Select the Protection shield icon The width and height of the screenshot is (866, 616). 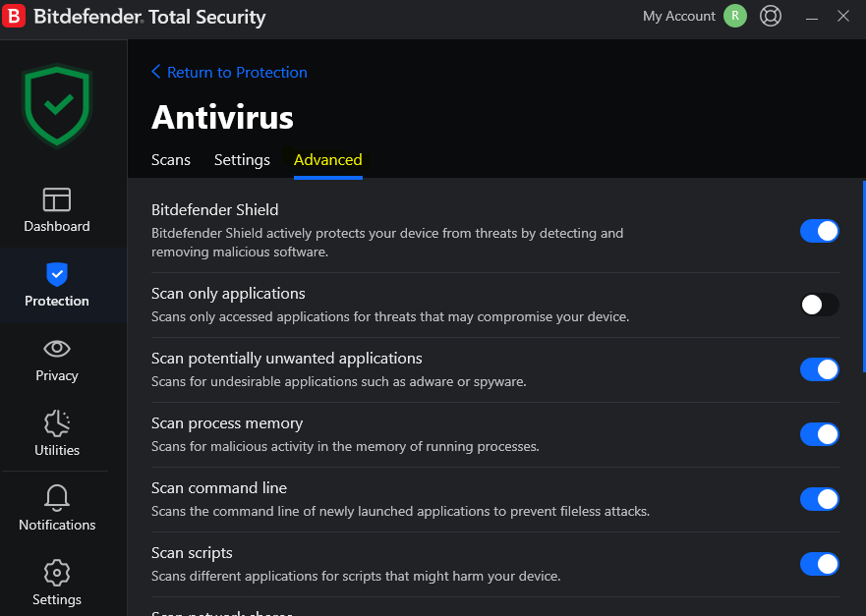57,274
